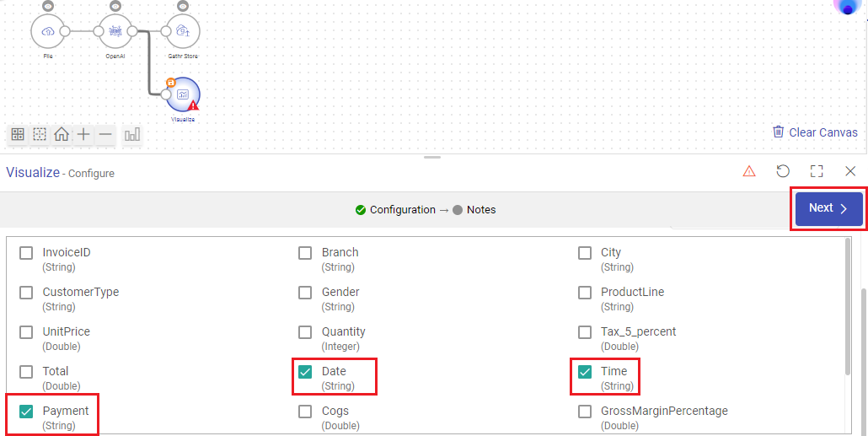Click the circular reset arrow icon

(783, 171)
